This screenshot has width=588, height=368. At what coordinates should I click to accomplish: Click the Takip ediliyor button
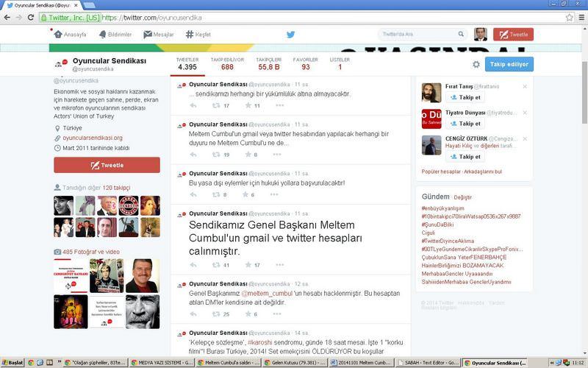click(509, 64)
